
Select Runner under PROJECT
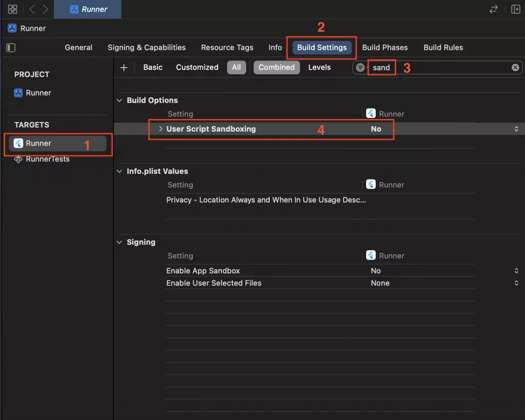pos(33,93)
